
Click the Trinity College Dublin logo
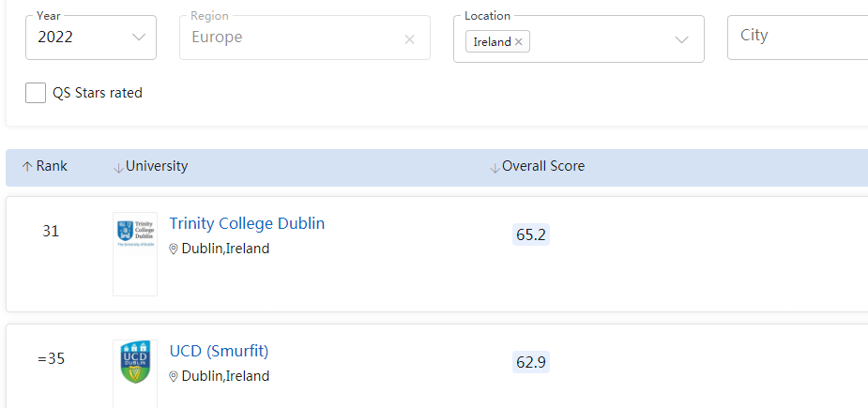[x=135, y=253]
